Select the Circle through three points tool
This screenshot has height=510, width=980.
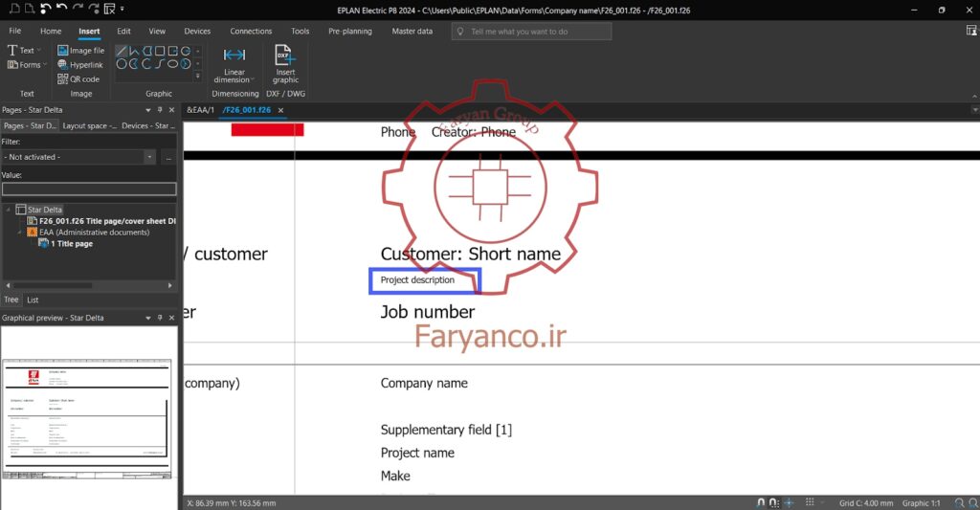point(122,64)
